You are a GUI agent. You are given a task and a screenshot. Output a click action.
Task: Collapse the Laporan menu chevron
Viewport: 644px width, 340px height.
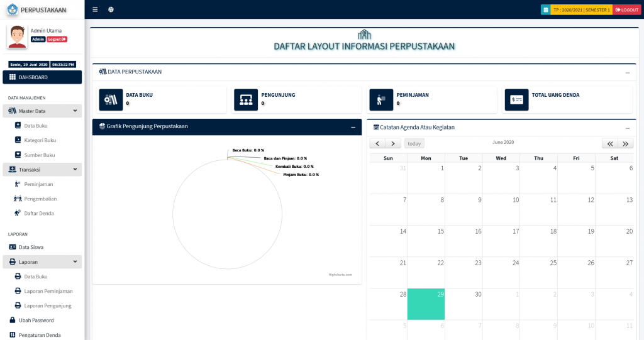coord(75,261)
